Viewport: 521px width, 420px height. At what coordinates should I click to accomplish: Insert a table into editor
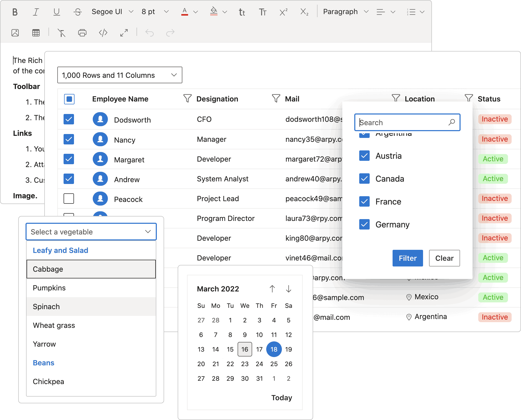point(36,33)
